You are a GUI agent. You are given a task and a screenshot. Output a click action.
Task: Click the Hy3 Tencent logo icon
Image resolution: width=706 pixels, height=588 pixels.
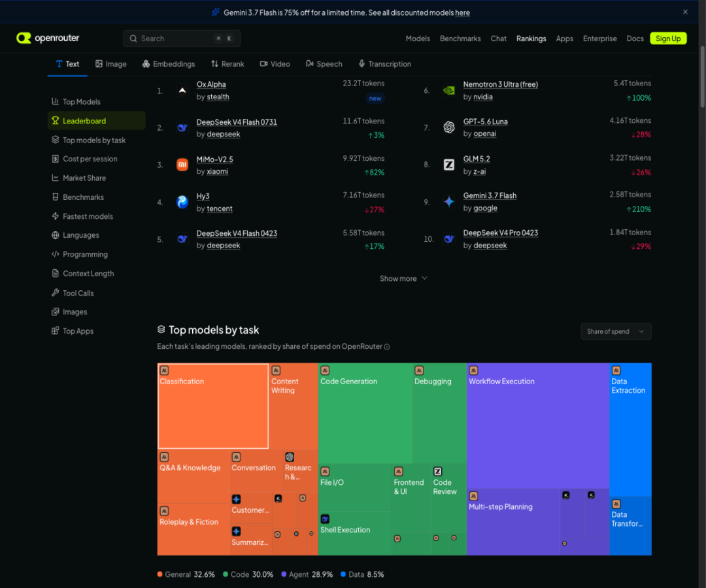[182, 202]
